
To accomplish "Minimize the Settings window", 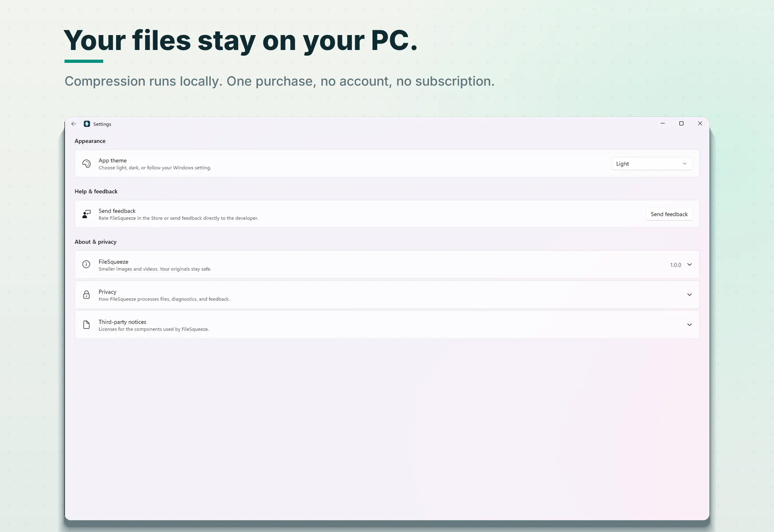I will click(662, 123).
